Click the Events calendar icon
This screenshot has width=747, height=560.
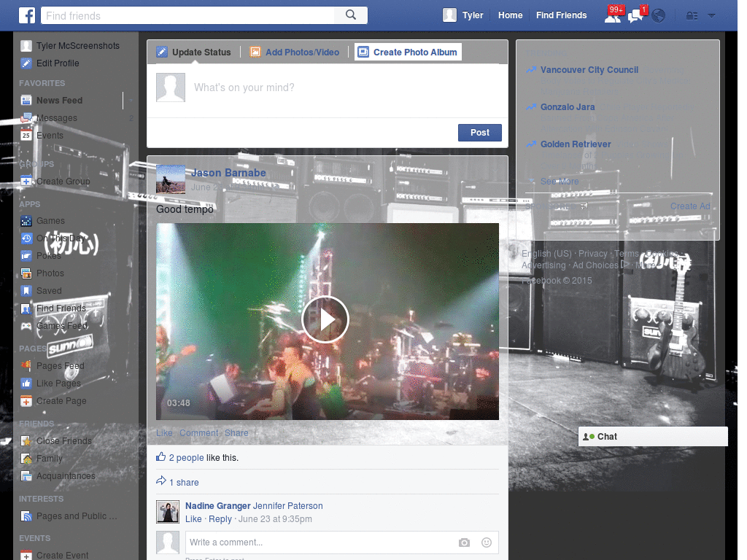26,135
